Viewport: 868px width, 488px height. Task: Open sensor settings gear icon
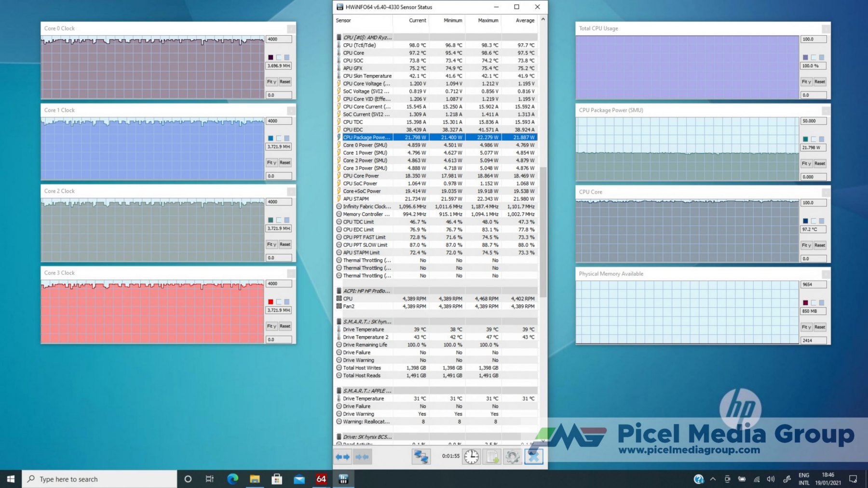click(512, 457)
